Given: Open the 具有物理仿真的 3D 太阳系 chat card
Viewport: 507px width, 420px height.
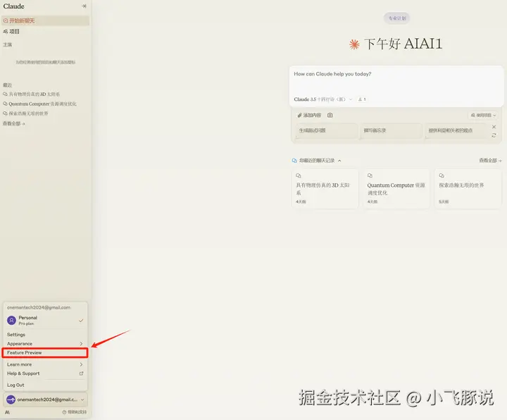Looking at the screenshot, I should [325, 189].
